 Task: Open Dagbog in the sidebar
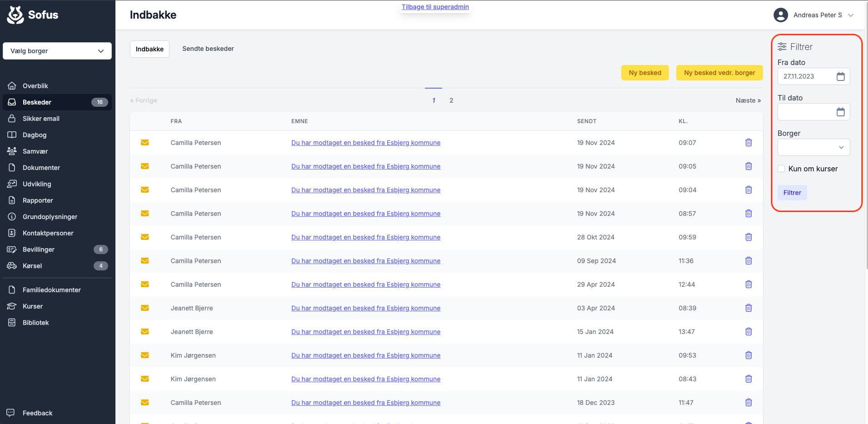click(x=35, y=135)
